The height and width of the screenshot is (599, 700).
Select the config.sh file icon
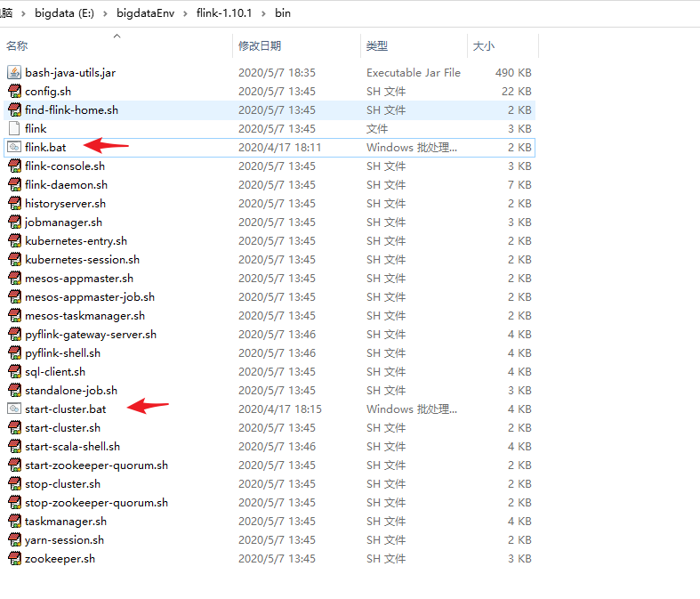click(14, 91)
